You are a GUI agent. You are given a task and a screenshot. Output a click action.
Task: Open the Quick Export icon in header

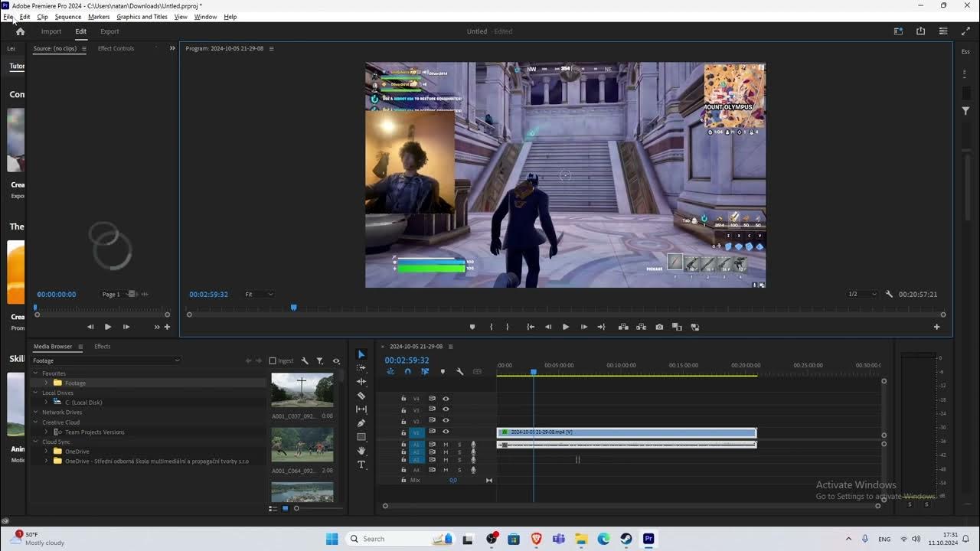(x=920, y=31)
